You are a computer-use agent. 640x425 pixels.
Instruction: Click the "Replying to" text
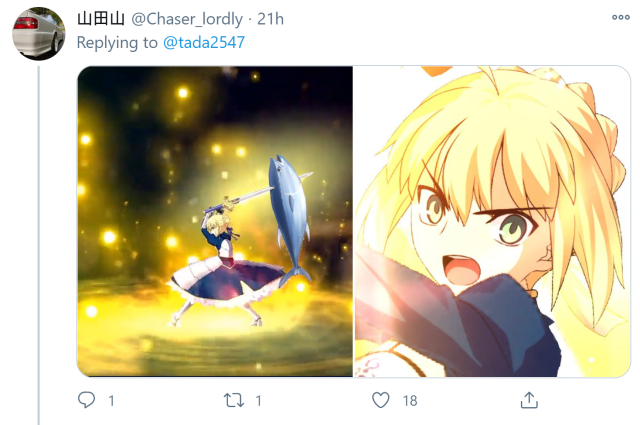point(117,42)
